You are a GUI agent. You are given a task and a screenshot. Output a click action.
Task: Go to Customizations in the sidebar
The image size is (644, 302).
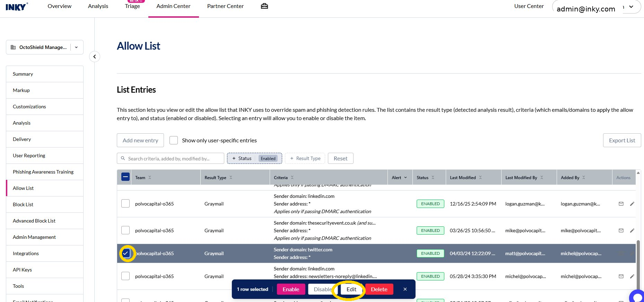pyautogui.click(x=45, y=107)
